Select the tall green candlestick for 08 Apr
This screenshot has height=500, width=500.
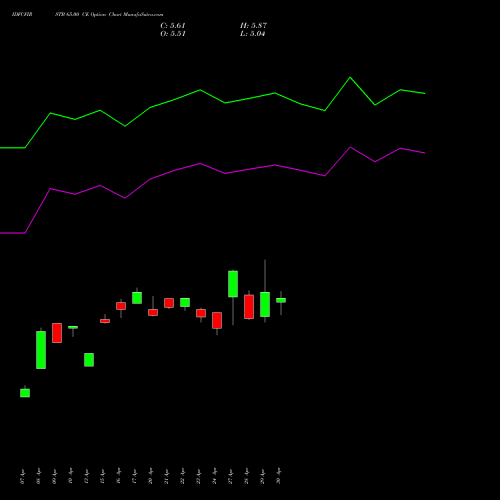41,350
